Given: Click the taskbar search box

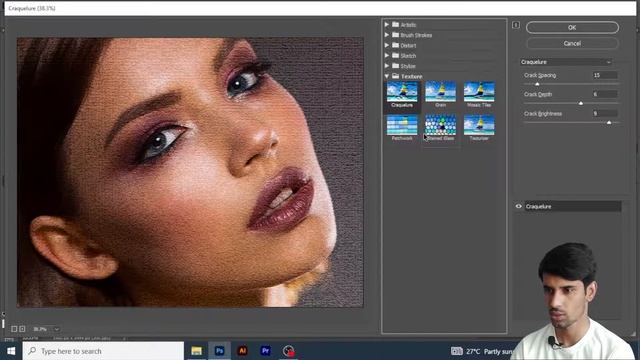Looking at the screenshot, I should pos(103,351).
